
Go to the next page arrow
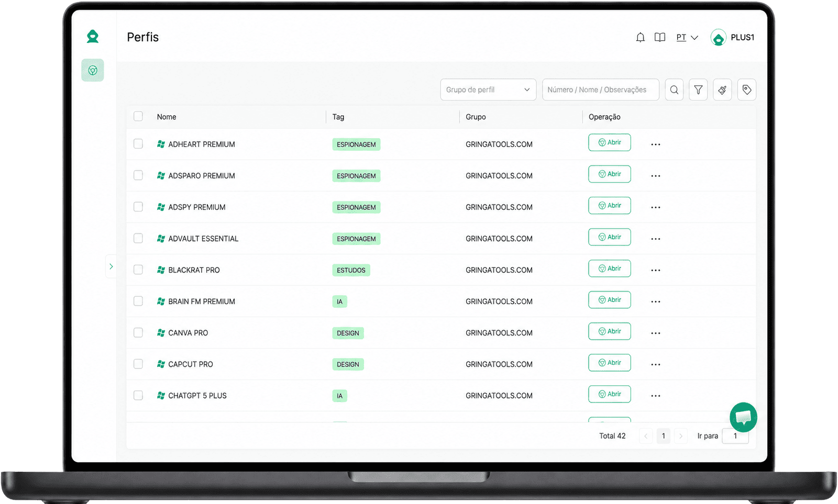tap(681, 436)
